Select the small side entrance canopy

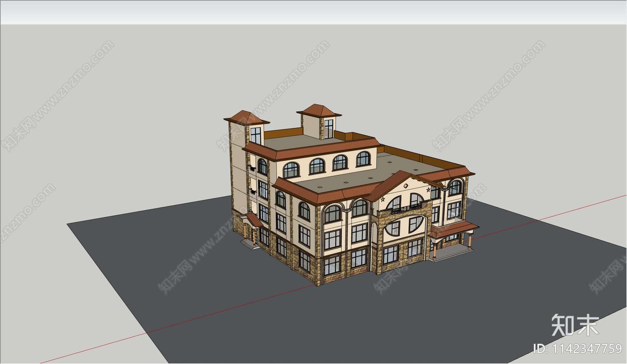[251, 231]
